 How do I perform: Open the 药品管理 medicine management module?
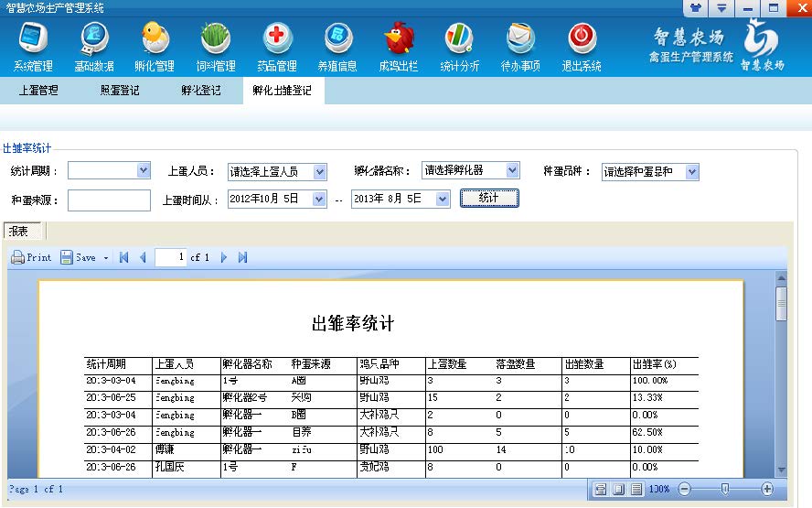click(x=276, y=46)
